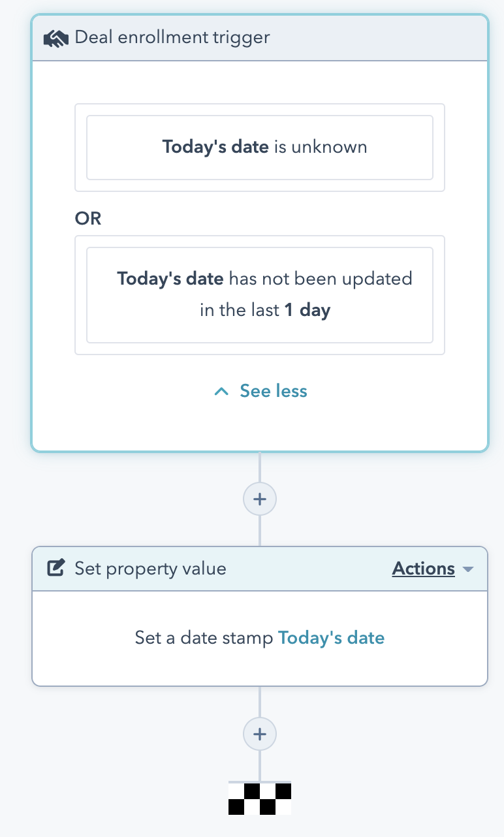504x837 pixels.
Task: Click the checkered finish flag icon
Action: coord(259,798)
